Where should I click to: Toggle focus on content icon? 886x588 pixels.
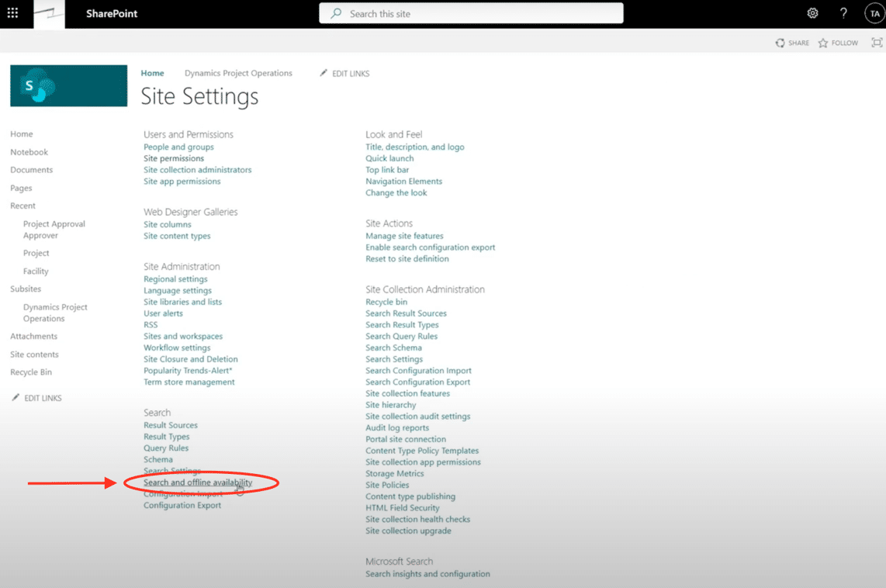coord(877,43)
